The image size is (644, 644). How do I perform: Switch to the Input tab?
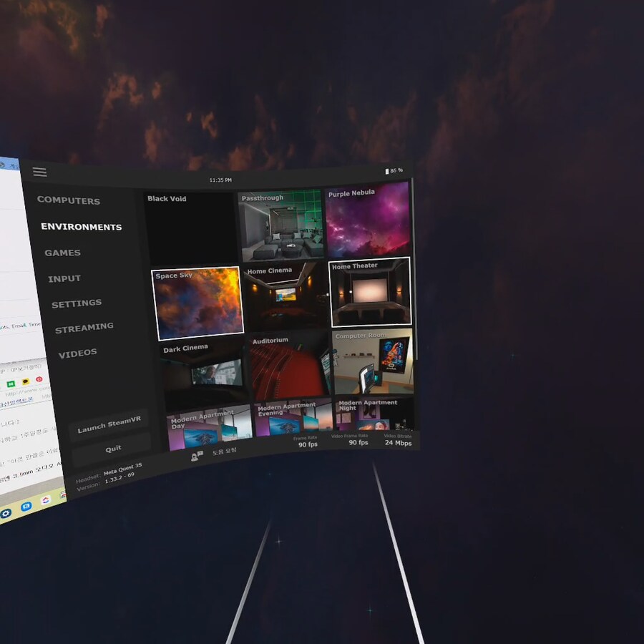click(64, 278)
